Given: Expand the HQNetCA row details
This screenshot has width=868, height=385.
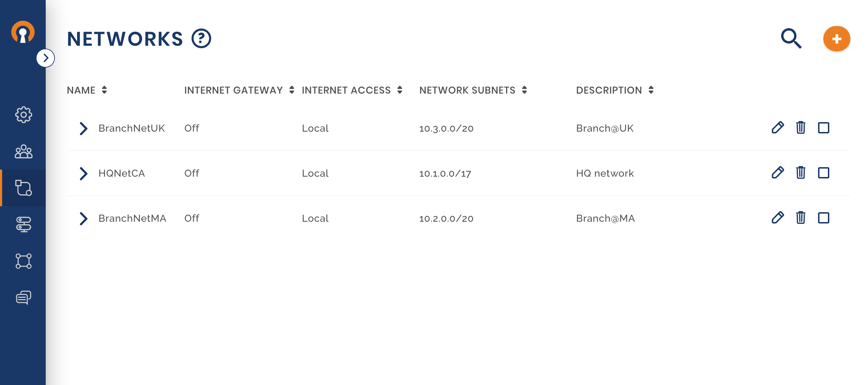Looking at the screenshot, I should (x=83, y=173).
